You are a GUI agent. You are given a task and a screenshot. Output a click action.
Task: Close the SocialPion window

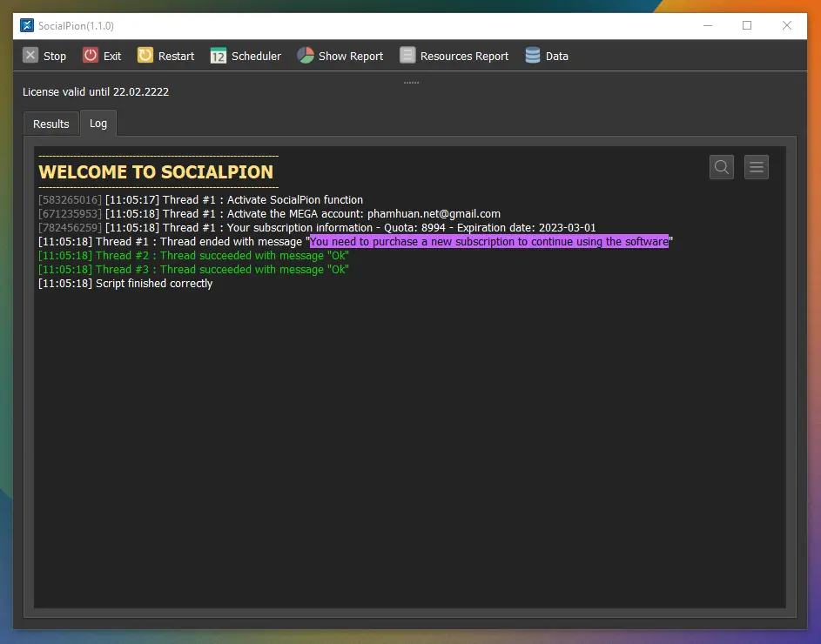point(787,25)
